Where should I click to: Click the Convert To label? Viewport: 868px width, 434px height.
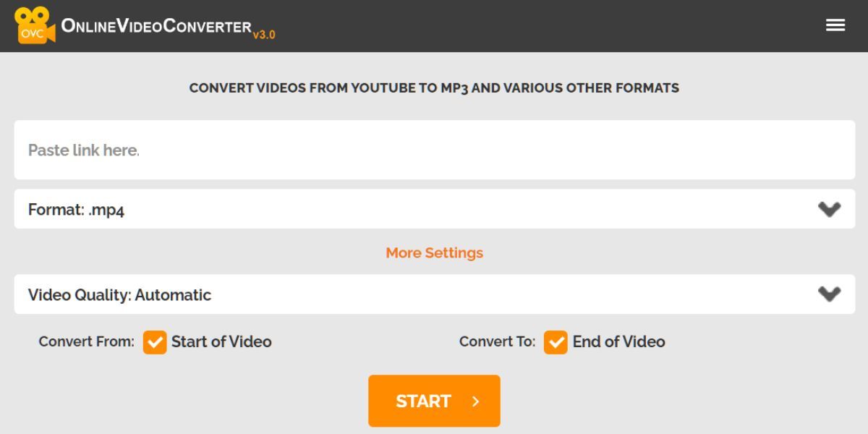pos(498,341)
